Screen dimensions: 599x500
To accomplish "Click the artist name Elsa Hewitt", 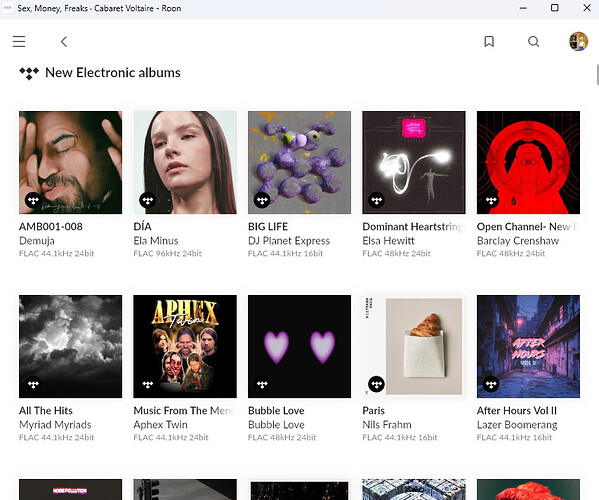I will pyautogui.click(x=388, y=241).
